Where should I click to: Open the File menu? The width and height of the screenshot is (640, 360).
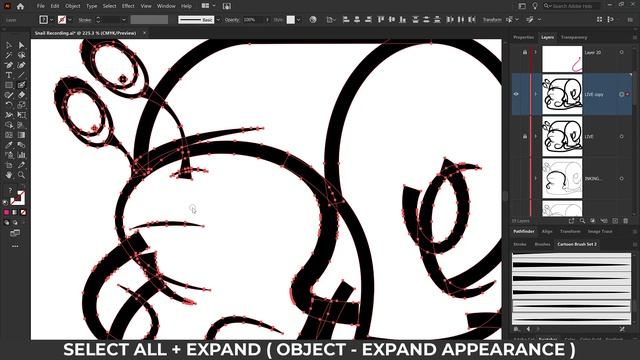pos(41,6)
